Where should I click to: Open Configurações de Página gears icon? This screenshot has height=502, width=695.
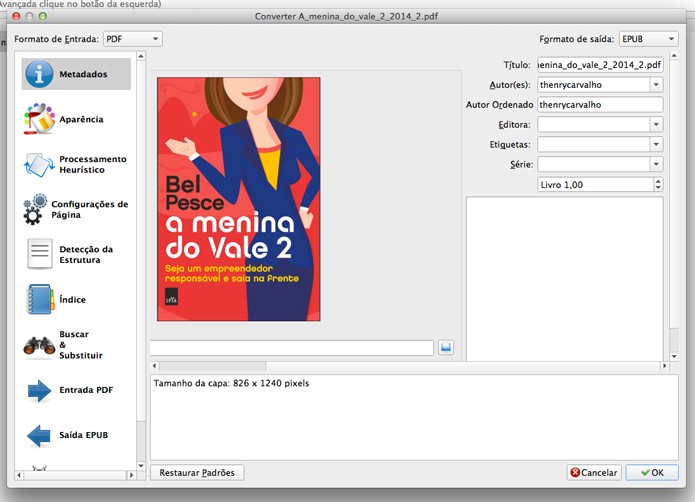click(35, 209)
